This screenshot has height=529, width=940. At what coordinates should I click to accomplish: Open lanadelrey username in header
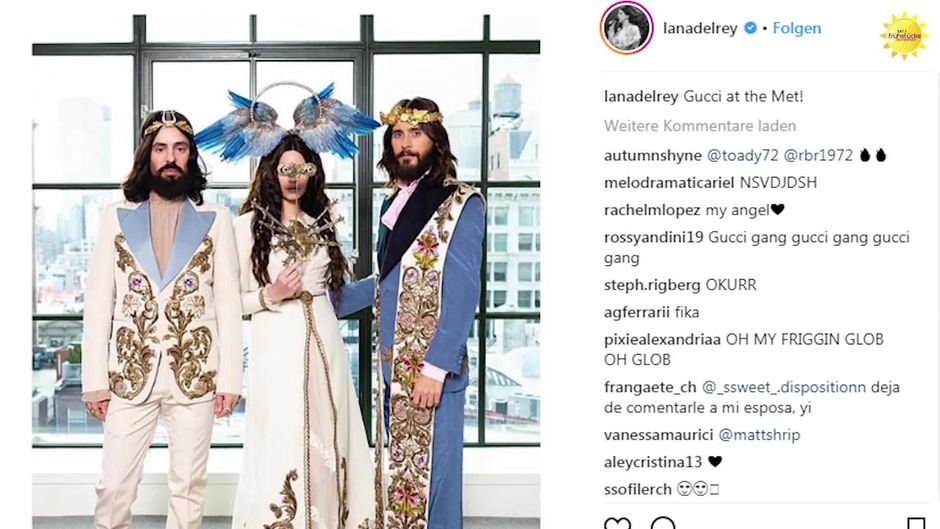click(700, 28)
